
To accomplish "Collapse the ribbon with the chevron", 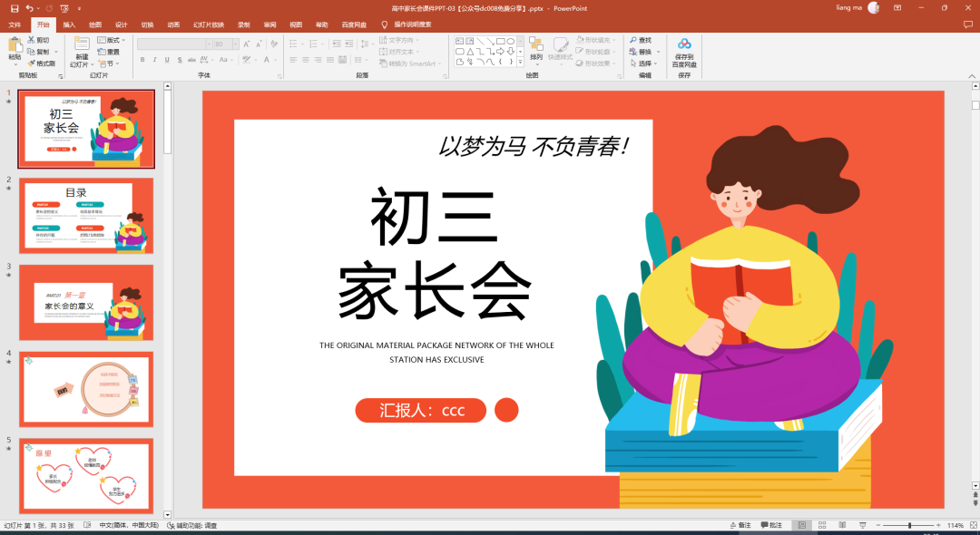I will (x=972, y=76).
